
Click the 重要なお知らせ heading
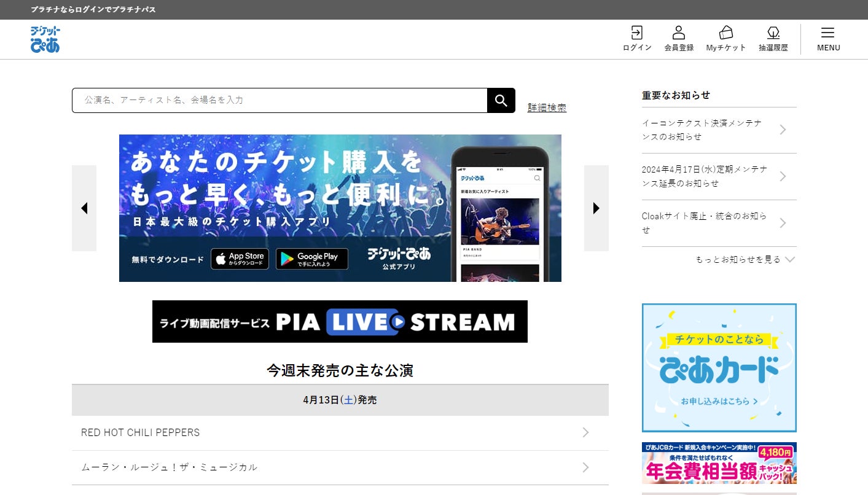coord(676,95)
